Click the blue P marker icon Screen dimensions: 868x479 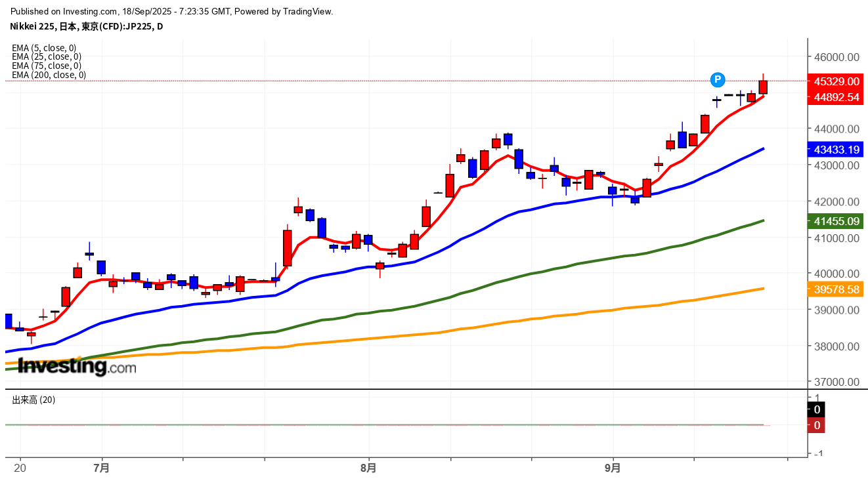pos(718,79)
